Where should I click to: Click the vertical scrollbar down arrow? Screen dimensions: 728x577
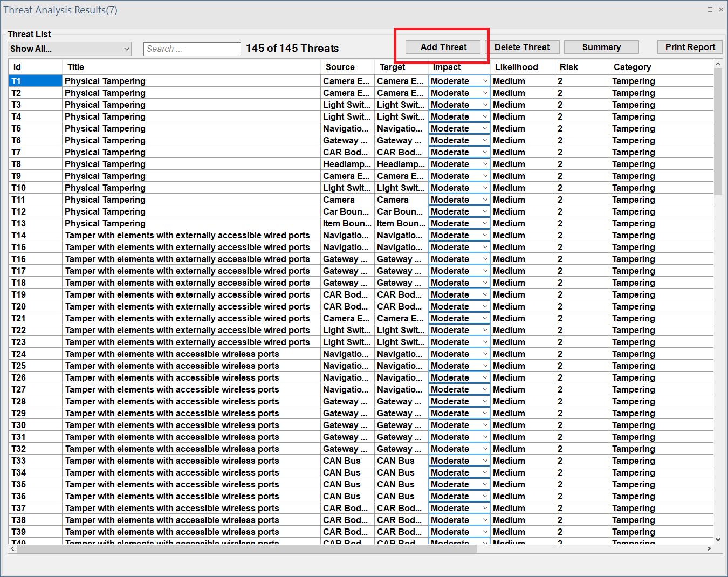coord(718,539)
